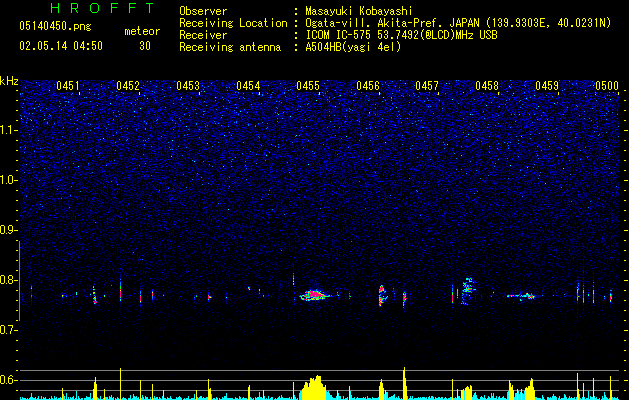Click the date stamp 02.05.14 04:50
This screenshot has width=629, height=400.
click(61, 46)
